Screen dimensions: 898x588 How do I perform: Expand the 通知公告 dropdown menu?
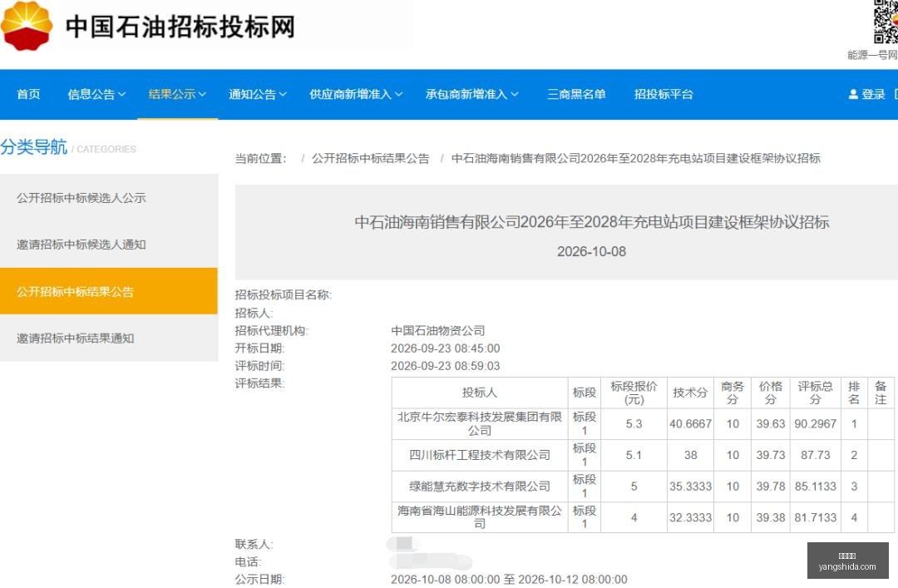pyautogui.click(x=258, y=95)
